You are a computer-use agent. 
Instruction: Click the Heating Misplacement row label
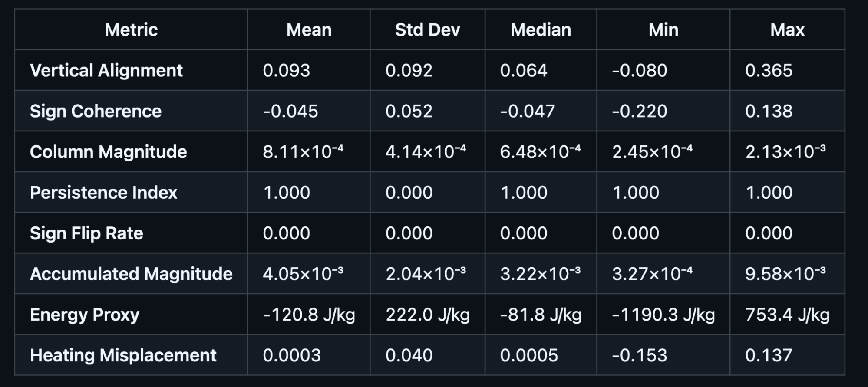click(123, 355)
